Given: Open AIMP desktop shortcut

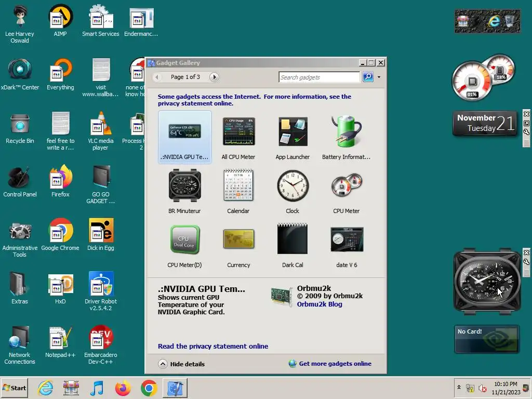Looking at the screenshot, I should tap(60, 21).
